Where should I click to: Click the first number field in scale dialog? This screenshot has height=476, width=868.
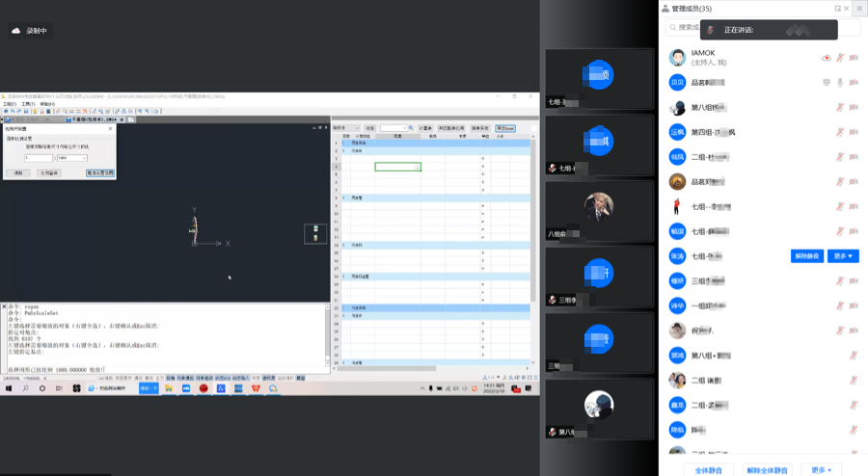coord(39,158)
